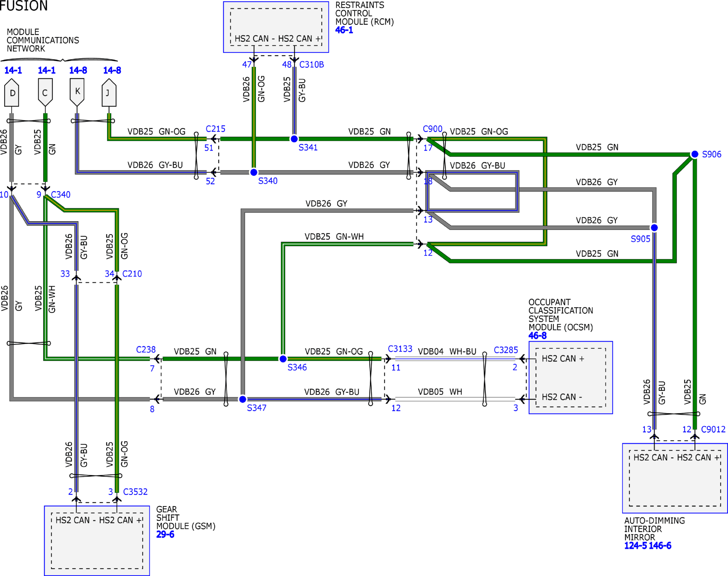Click pin number 34 beside C210

109,274
